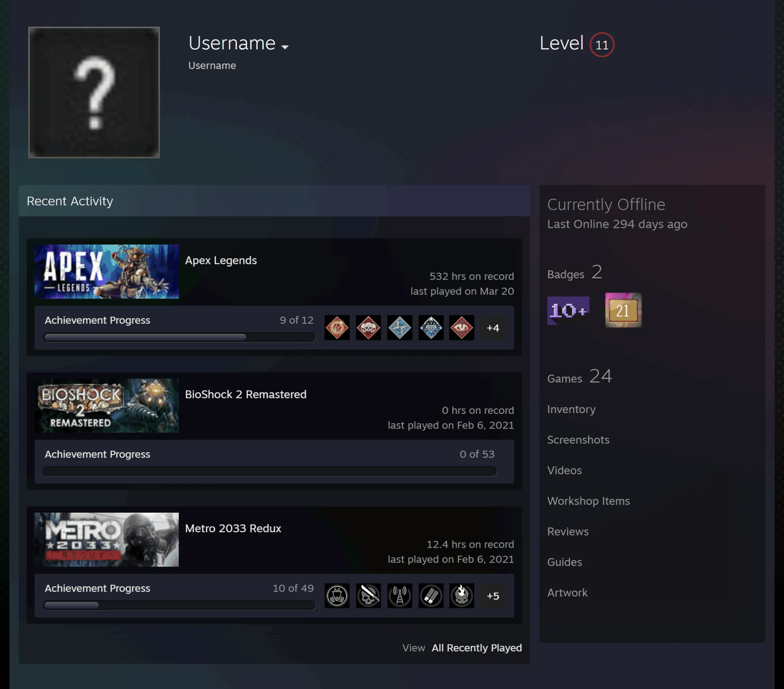Click the Metro ammo shells achievement icon
The image size is (784, 689).
point(431,596)
